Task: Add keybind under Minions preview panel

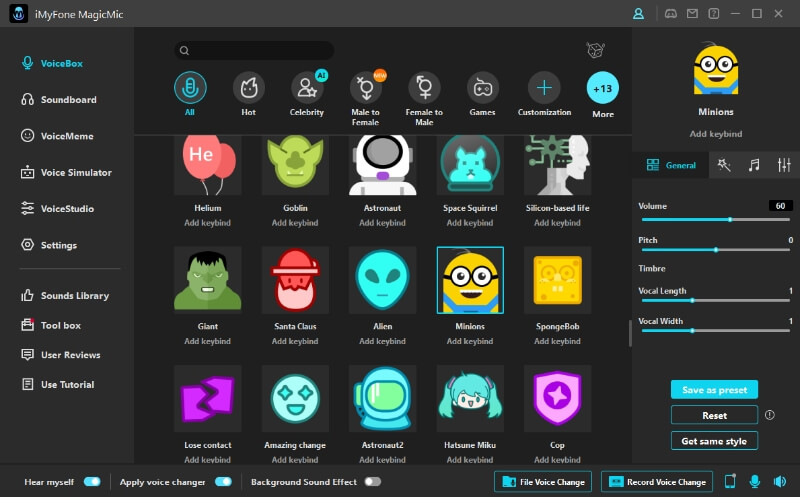Action: (716, 134)
